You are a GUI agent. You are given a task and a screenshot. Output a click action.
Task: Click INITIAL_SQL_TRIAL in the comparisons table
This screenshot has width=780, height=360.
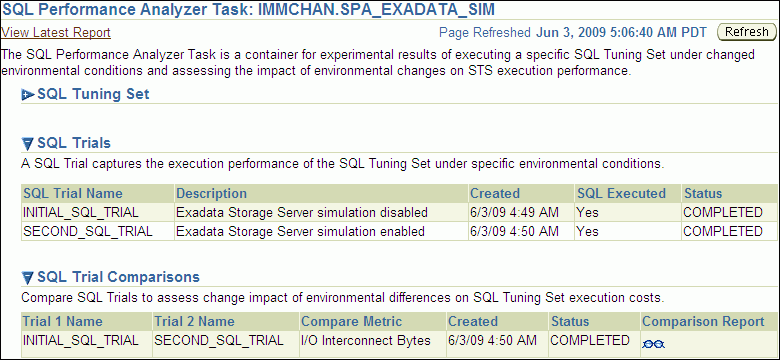[x=81, y=341]
